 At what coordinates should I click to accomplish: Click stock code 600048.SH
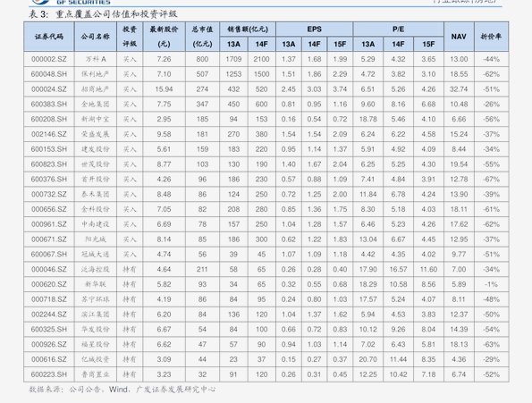tap(49, 74)
